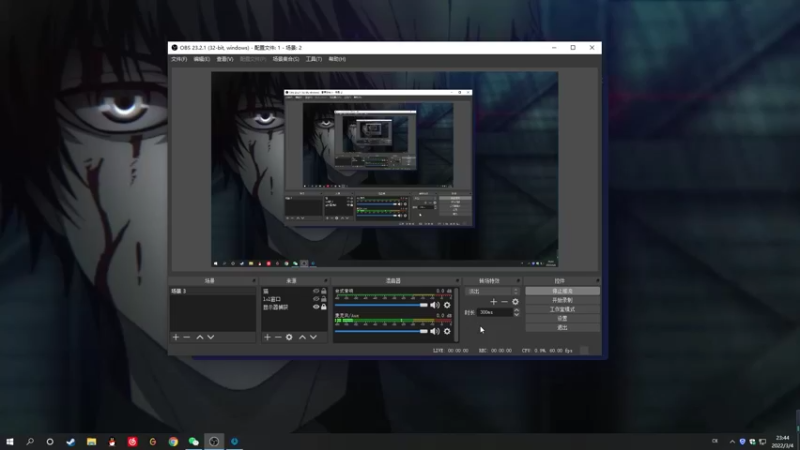Open the gear settings of the desktop audio channel
Screen dimensions: 800x450
pyautogui.click(x=447, y=305)
